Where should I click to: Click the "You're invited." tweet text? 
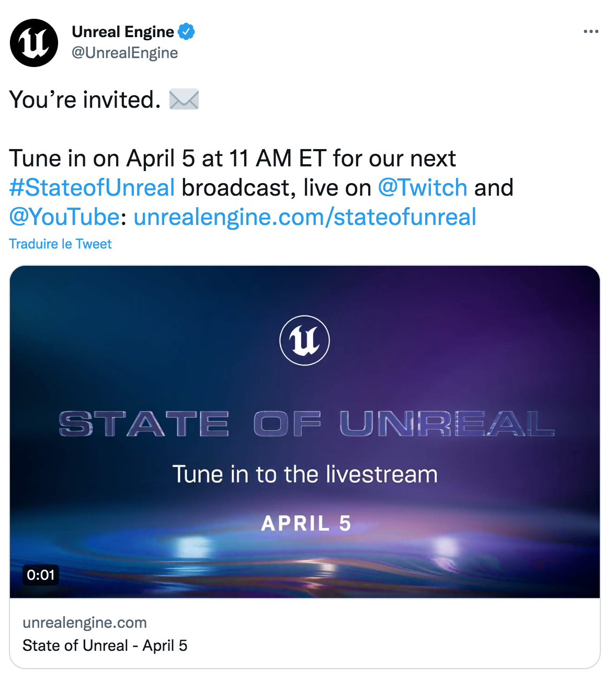point(85,100)
